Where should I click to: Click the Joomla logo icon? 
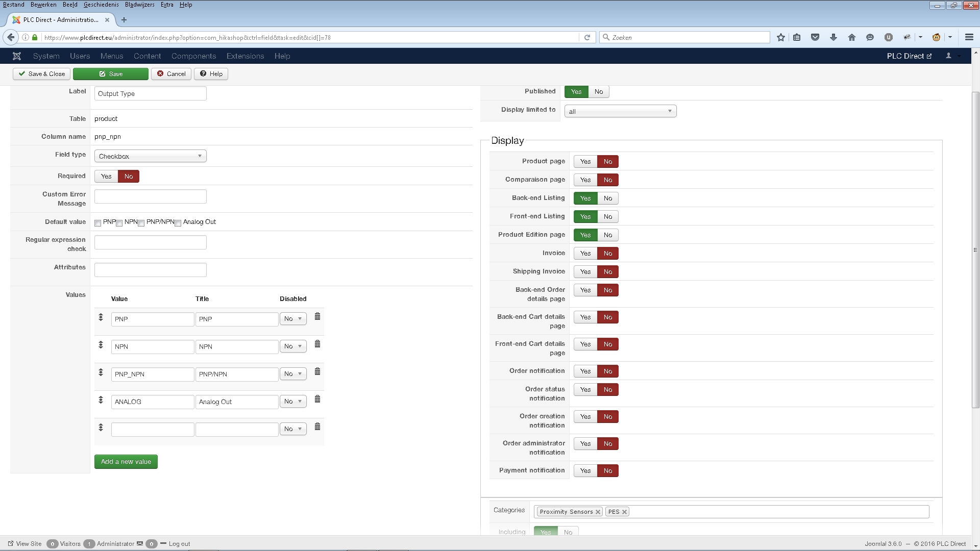click(x=17, y=56)
